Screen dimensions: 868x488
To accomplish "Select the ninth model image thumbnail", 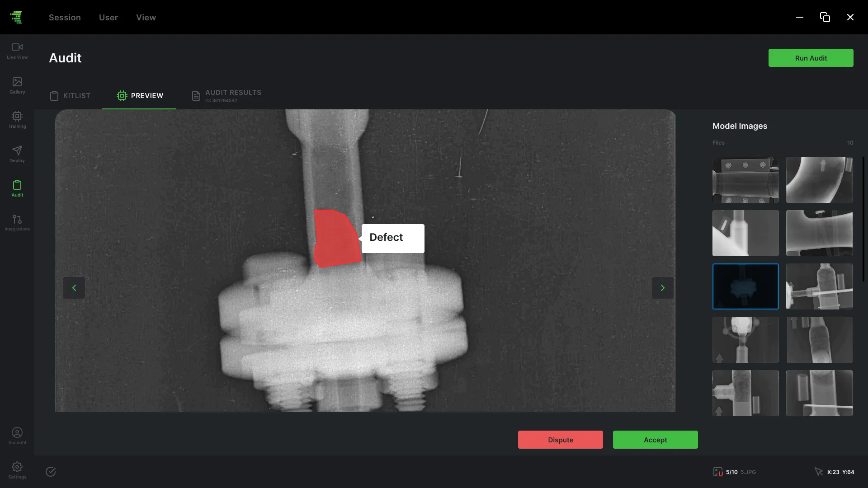I will pos(745,393).
